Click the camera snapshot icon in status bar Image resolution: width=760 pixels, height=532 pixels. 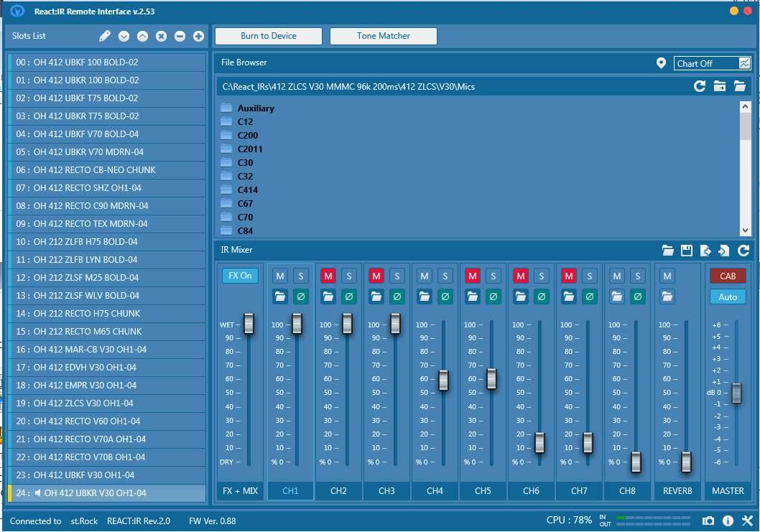point(708,521)
